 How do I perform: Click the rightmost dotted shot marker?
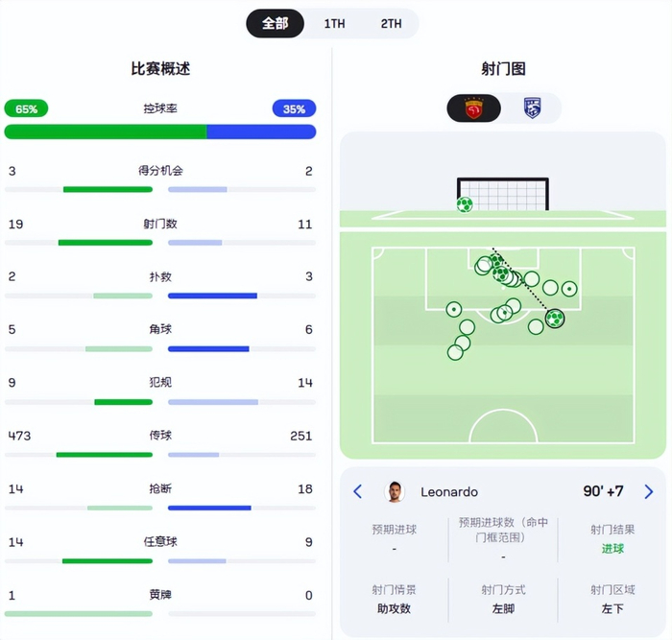tap(569, 288)
